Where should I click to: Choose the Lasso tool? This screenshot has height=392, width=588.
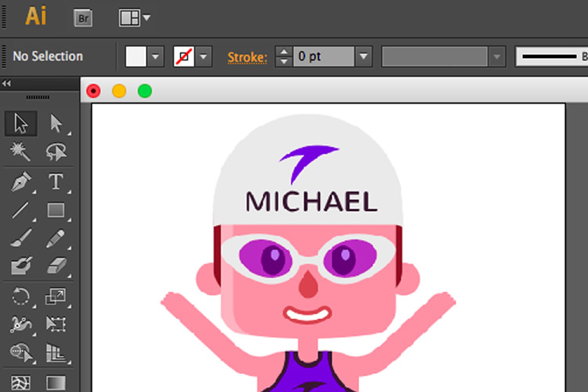(56, 151)
